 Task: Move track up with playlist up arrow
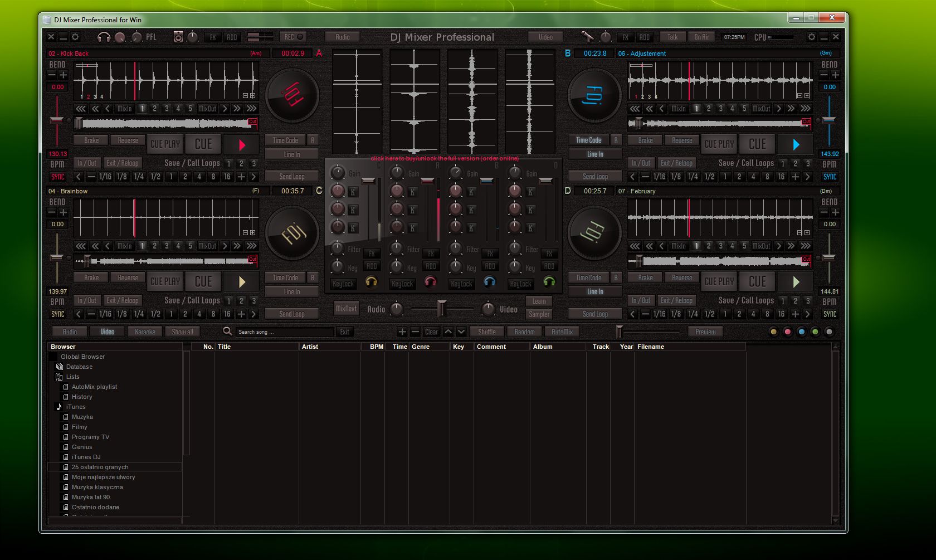click(448, 332)
